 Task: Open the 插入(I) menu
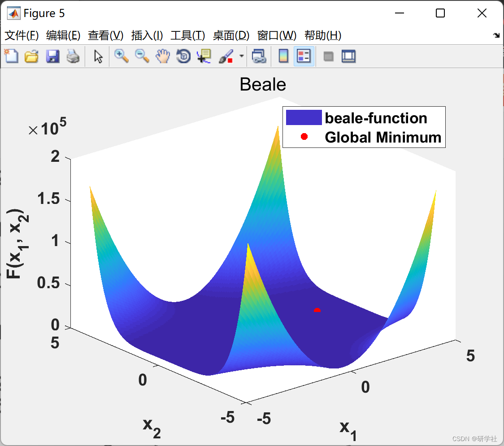pos(147,35)
